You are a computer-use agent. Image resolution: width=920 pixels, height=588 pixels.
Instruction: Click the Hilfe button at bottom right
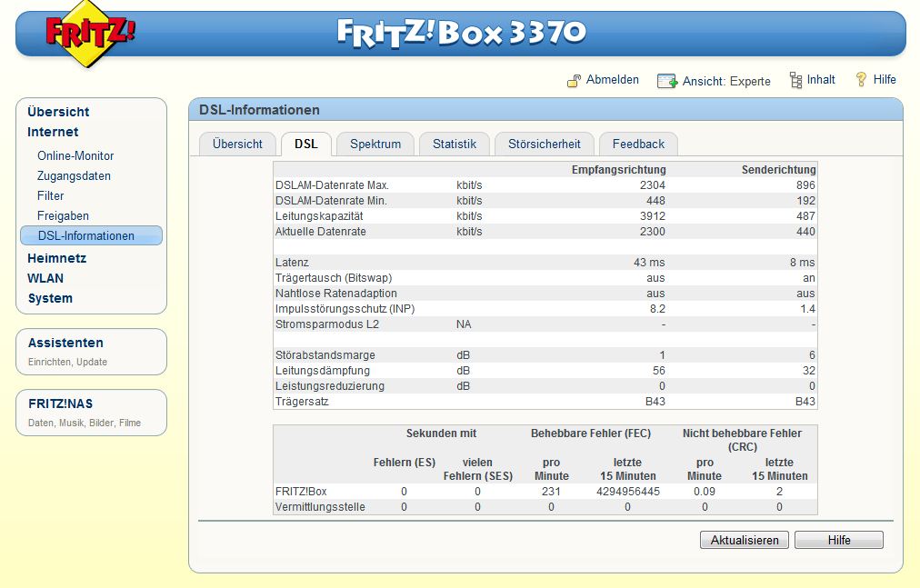[x=839, y=540]
